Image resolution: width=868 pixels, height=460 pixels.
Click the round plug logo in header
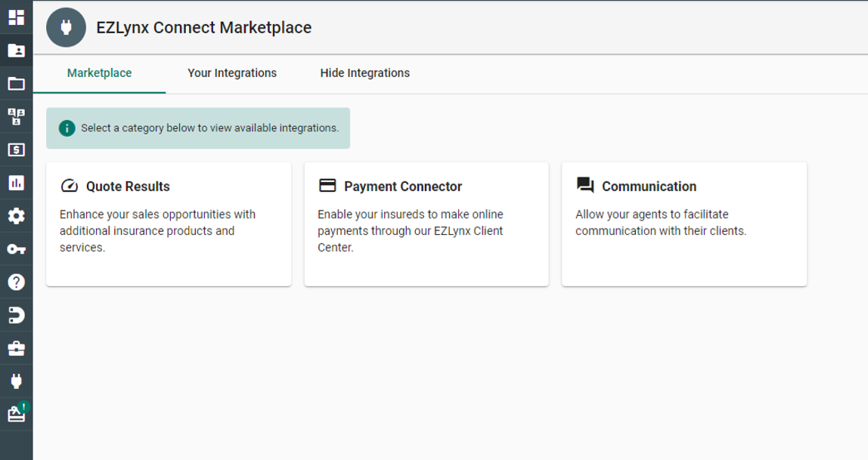click(66, 27)
